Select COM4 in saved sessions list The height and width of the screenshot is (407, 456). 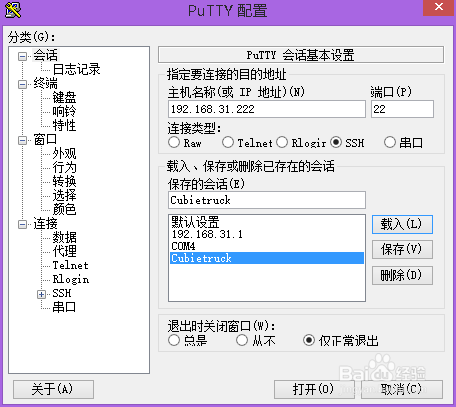267,246
